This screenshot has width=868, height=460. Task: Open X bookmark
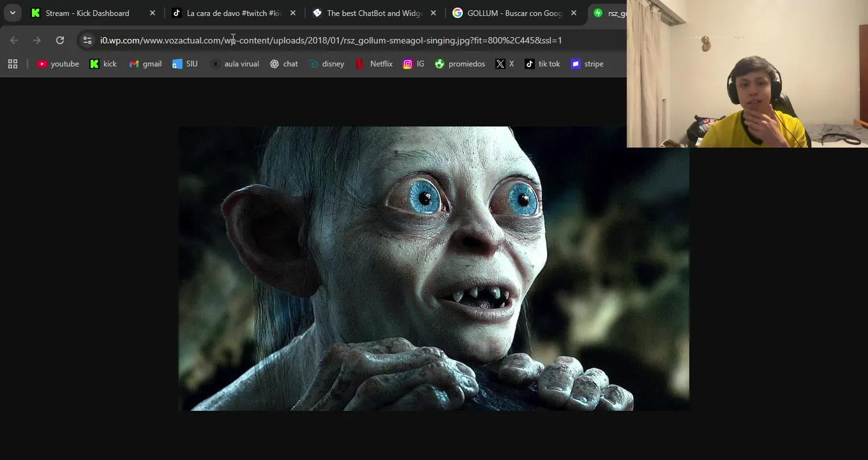click(505, 64)
